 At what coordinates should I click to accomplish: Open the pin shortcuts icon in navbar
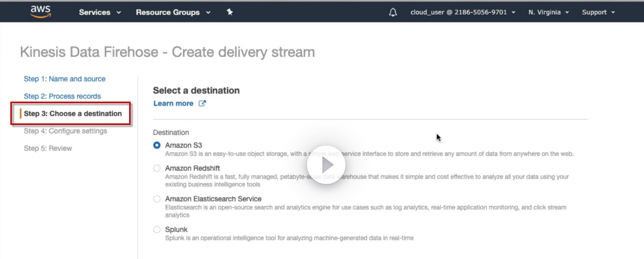tap(230, 12)
